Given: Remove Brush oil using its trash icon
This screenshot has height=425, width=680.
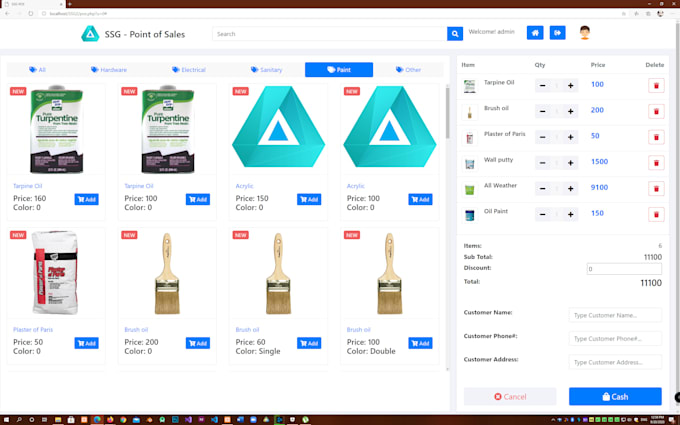Looking at the screenshot, I should click(656, 111).
